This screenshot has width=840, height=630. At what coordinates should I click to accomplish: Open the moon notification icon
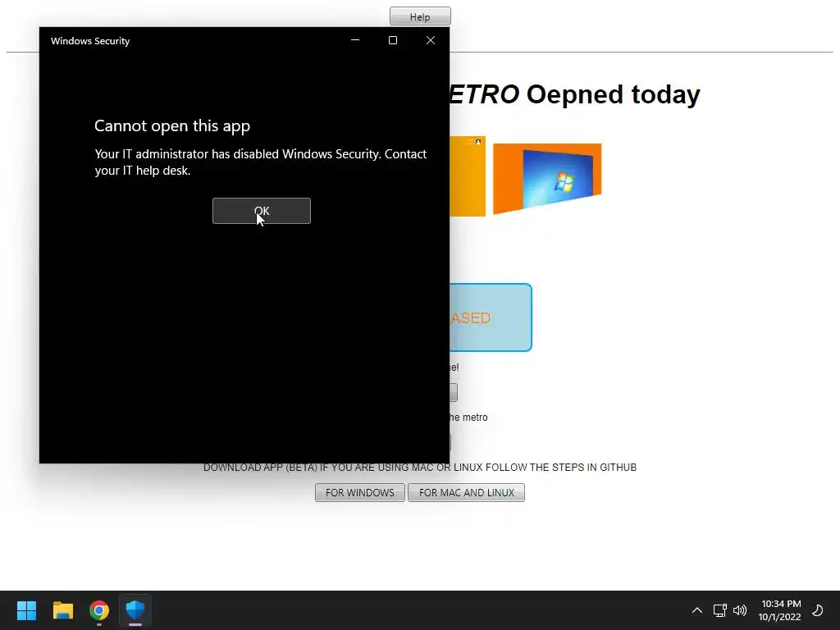coord(818,610)
